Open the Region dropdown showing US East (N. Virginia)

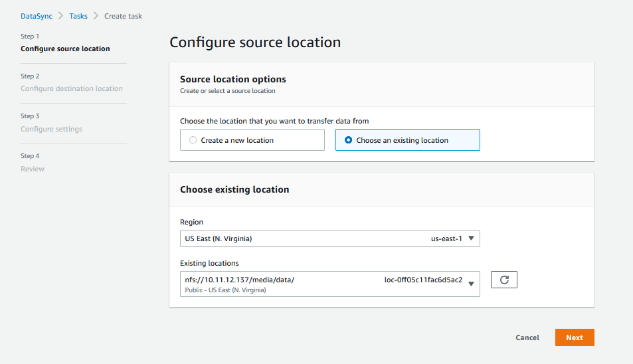[330, 238]
